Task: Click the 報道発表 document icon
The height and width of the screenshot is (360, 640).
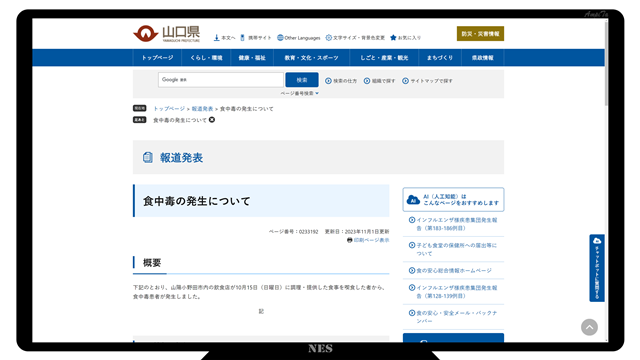Action: tap(148, 157)
